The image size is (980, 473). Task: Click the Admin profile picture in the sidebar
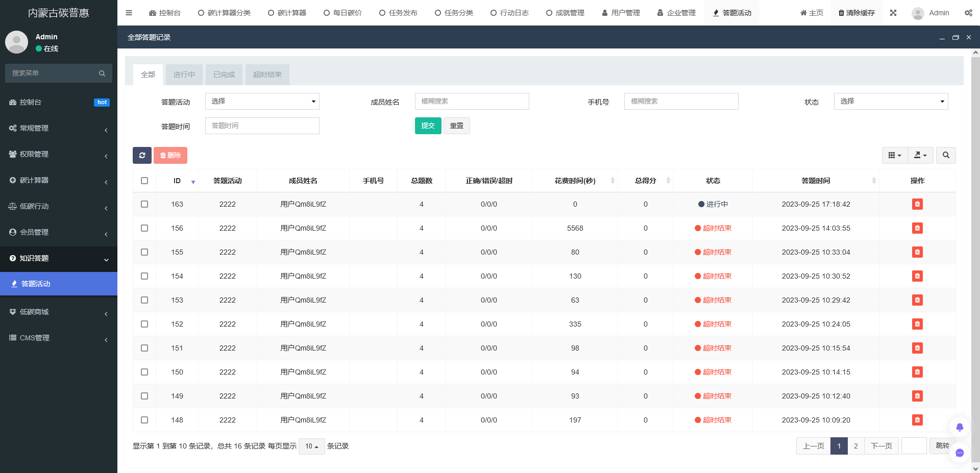click(x=16, y=42)
